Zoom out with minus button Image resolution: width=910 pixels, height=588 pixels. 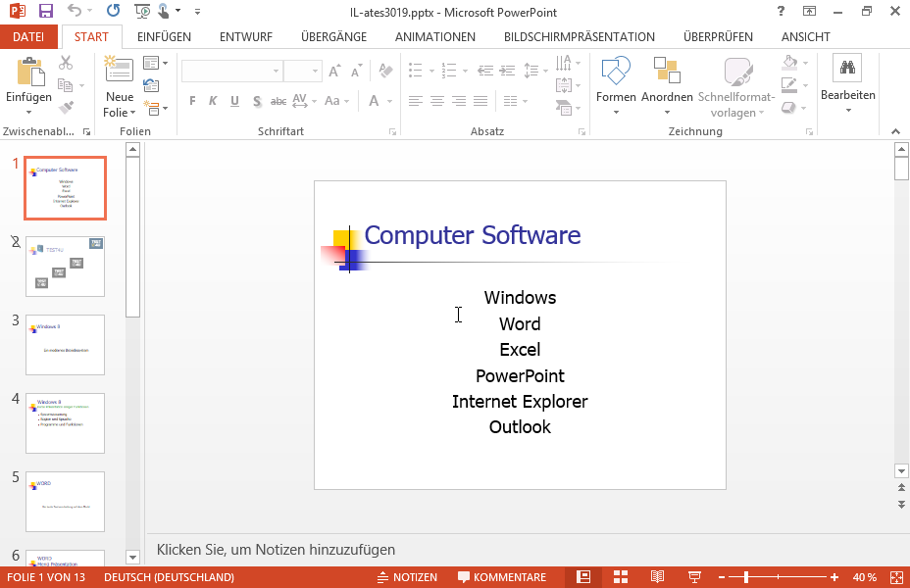722,577
